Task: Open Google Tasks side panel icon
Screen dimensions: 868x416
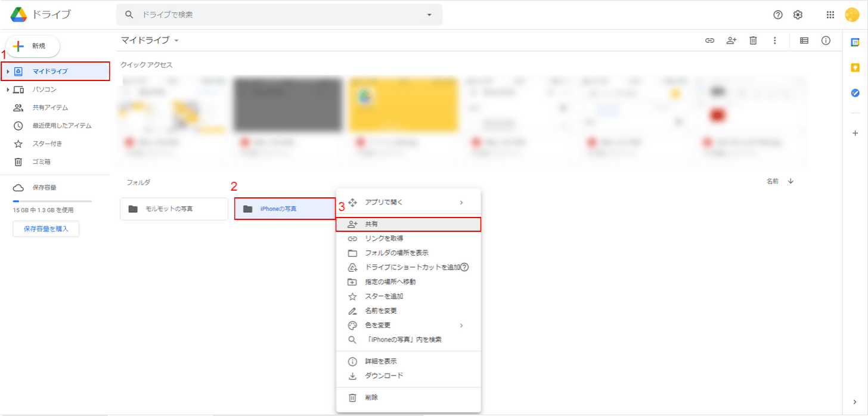Action: pos(855,93)
